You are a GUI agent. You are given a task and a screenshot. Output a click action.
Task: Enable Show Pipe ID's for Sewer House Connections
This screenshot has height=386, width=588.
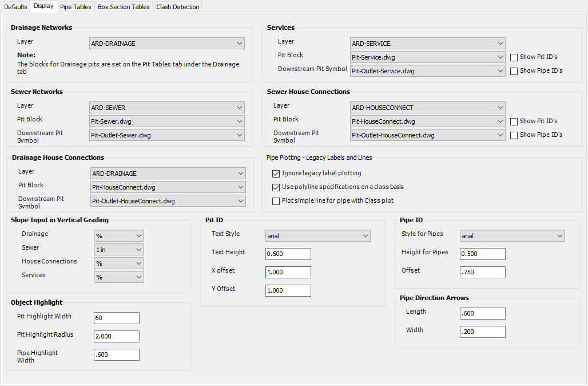pyautogui.click(x=514, y=135)
